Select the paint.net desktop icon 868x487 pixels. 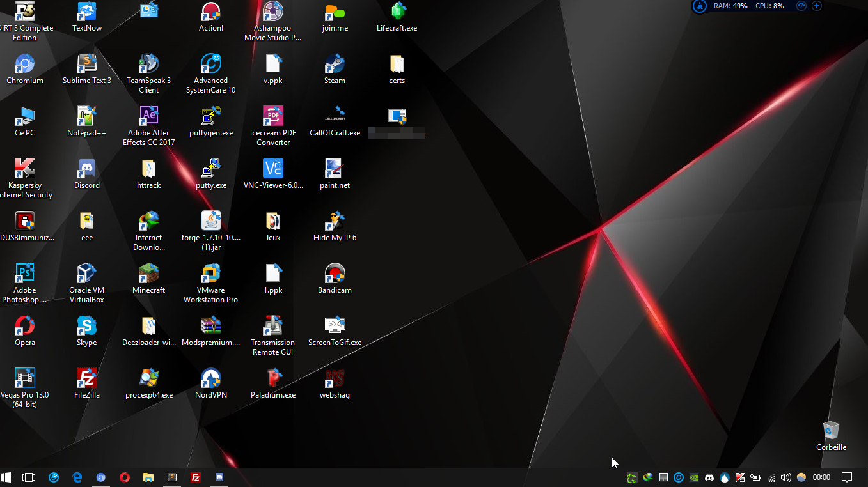[x=335, y=170]
